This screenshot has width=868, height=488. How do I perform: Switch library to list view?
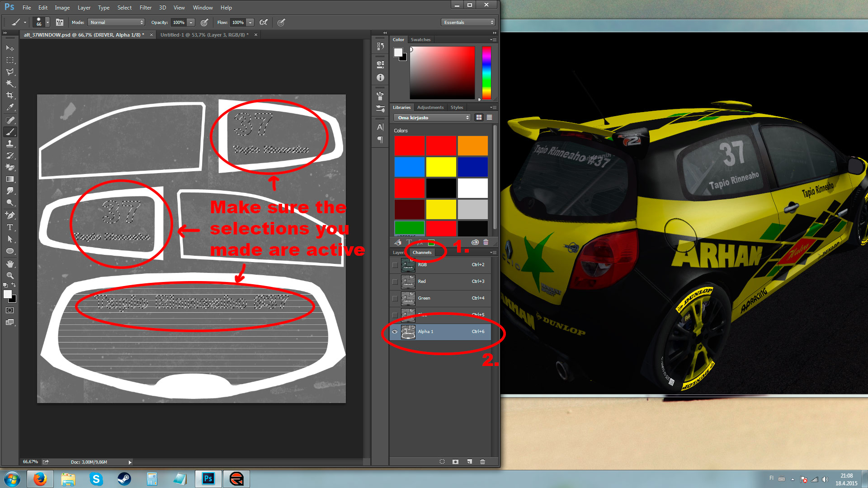coord(489,117)
